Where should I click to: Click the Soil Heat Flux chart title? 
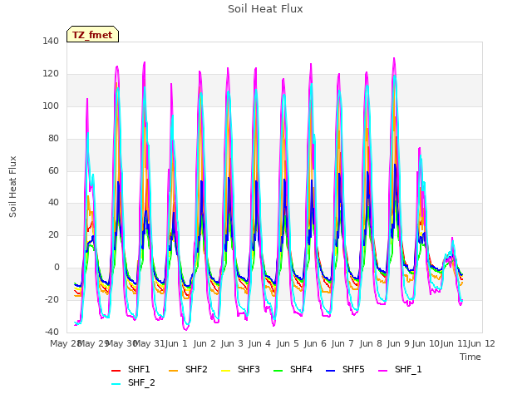265,9
